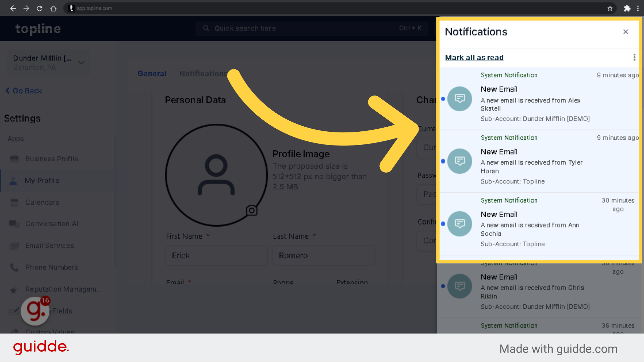644x362 pixels.
Task: Open guidde widget with 16 badge
Action: [x=35, y=310]
